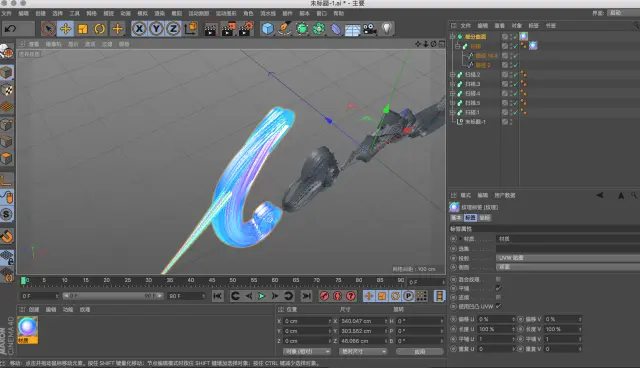
Task: Select the Live Selection arrow tool
Action: point(48,29)
